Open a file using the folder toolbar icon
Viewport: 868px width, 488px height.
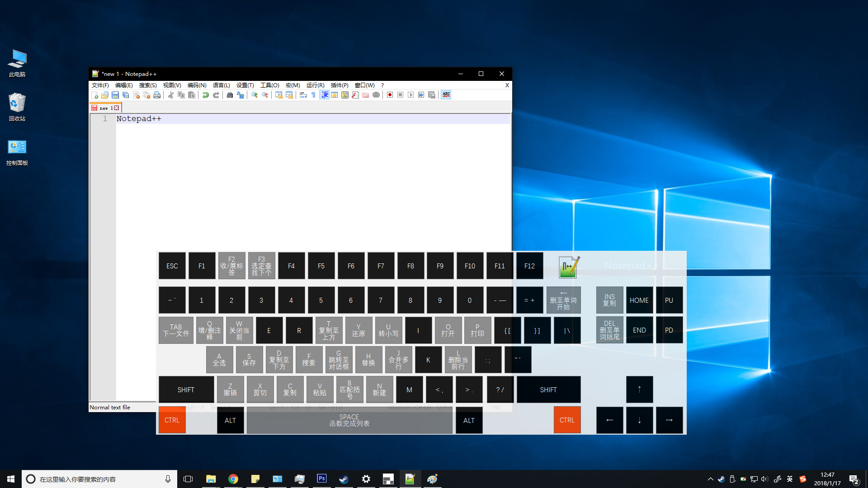105,95
